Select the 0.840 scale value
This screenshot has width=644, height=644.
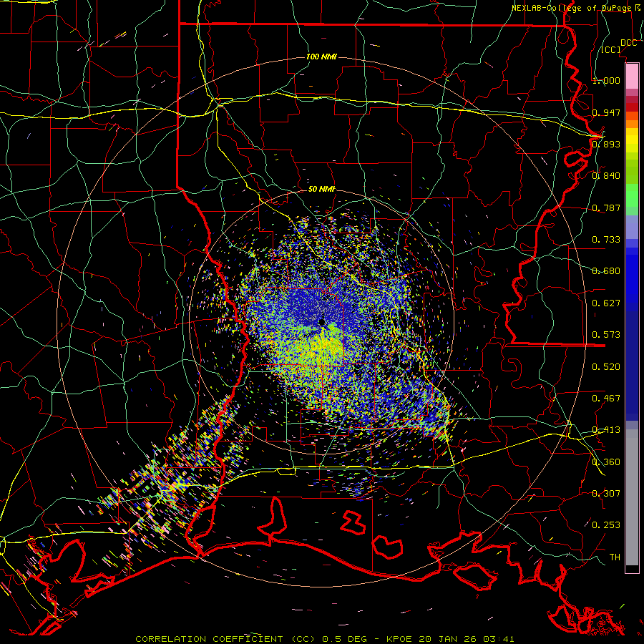pyautogui.click(x=606, y=175)
